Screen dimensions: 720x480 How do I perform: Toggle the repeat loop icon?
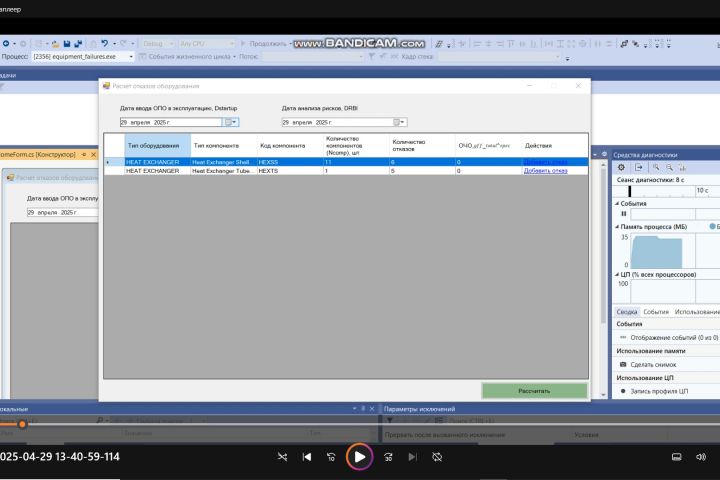pyautogui.click(x=437, y=457)
